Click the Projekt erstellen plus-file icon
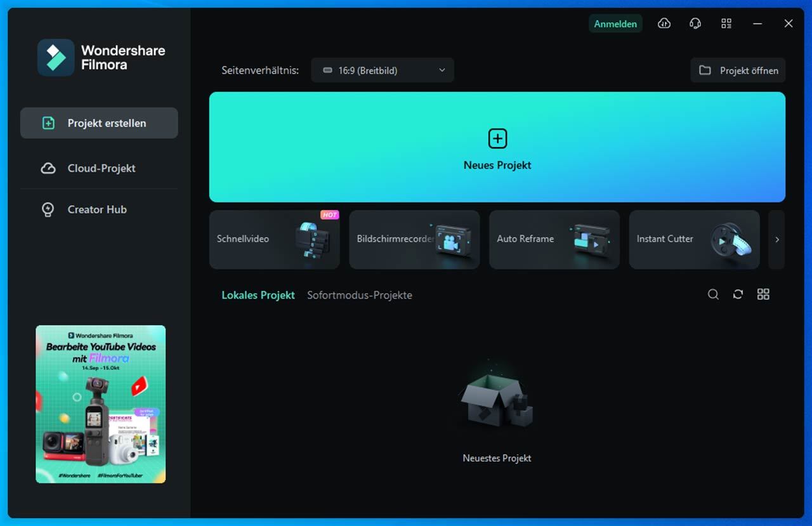Image resolution: width=812 pixels, height=526 pixels. tap(48, 123)
